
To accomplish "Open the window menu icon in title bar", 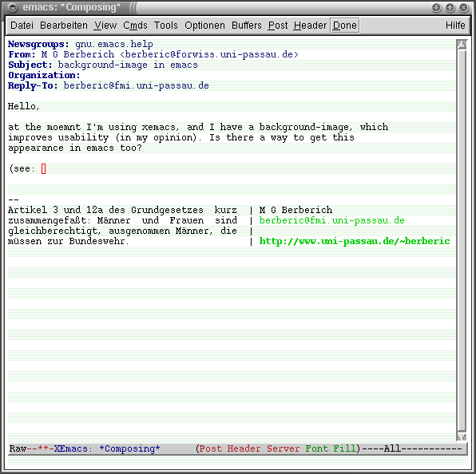I will click(13, 8).
